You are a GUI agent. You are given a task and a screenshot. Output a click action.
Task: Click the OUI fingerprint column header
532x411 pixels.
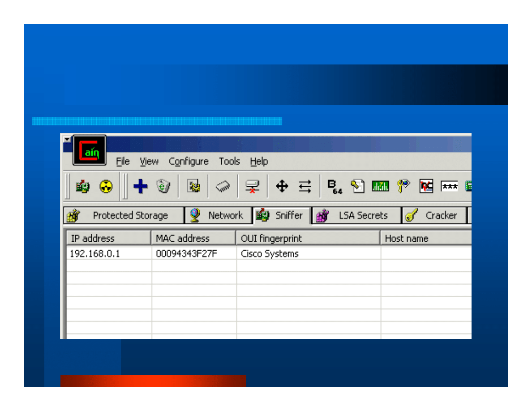[308, 239]
